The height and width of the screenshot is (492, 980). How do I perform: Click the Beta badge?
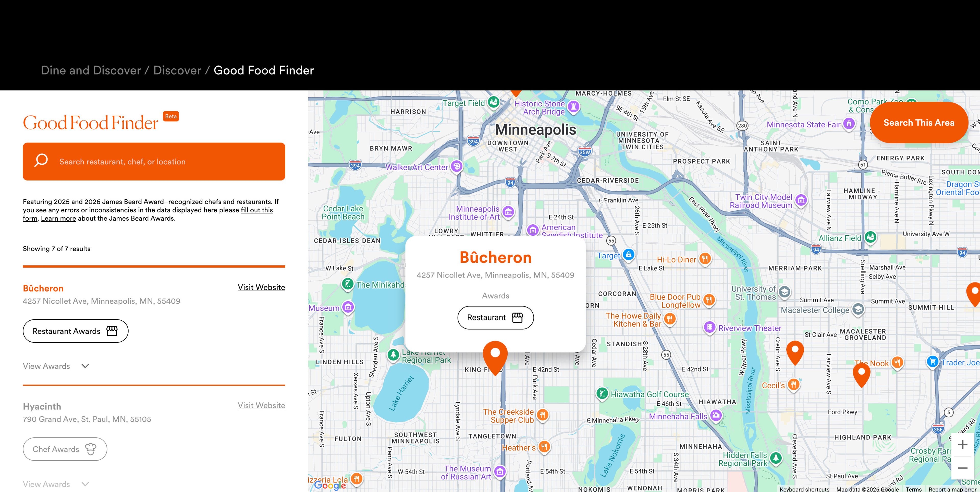coord(171,116)
